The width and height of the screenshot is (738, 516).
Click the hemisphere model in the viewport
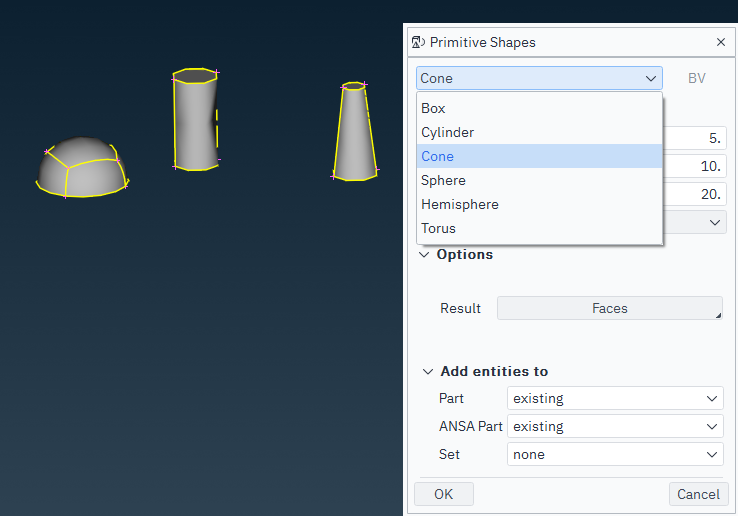click(x=82, y=165)
